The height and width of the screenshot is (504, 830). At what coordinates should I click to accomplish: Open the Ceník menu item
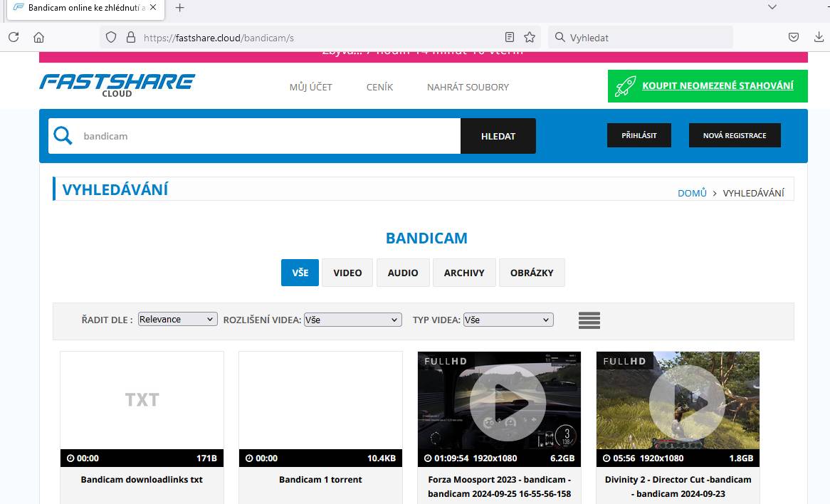coord(379,87)
